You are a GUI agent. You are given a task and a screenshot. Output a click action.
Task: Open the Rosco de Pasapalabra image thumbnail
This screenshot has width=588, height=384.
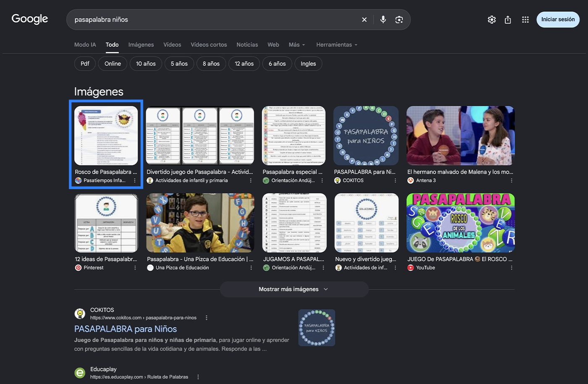pos(106,135)
